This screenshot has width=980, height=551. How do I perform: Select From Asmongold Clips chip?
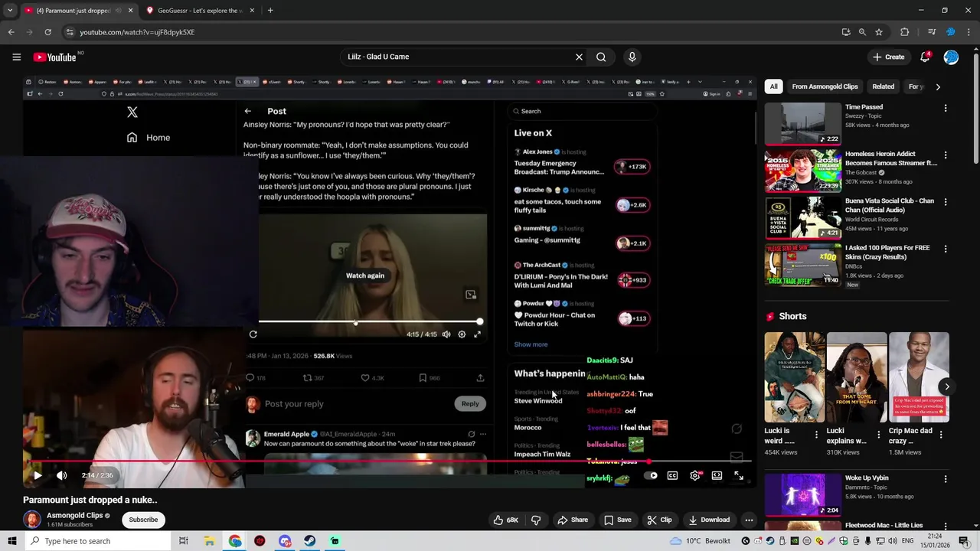pyautogui.click(x=825, y=86)
